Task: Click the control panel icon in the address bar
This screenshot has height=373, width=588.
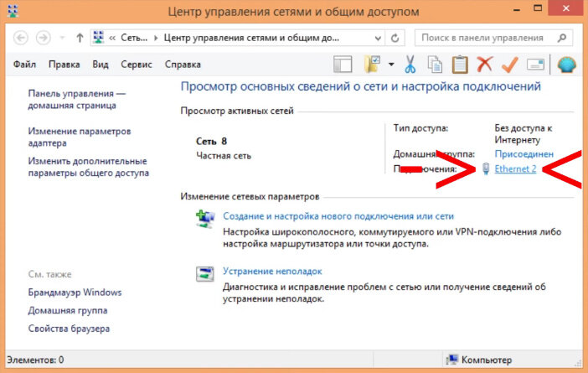Action: [99, 38]
